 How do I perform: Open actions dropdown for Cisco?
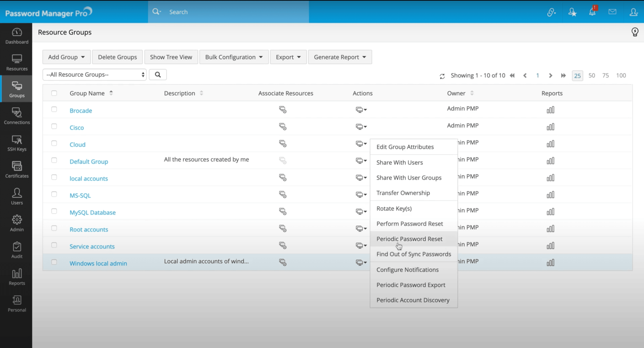click(361, 127)
